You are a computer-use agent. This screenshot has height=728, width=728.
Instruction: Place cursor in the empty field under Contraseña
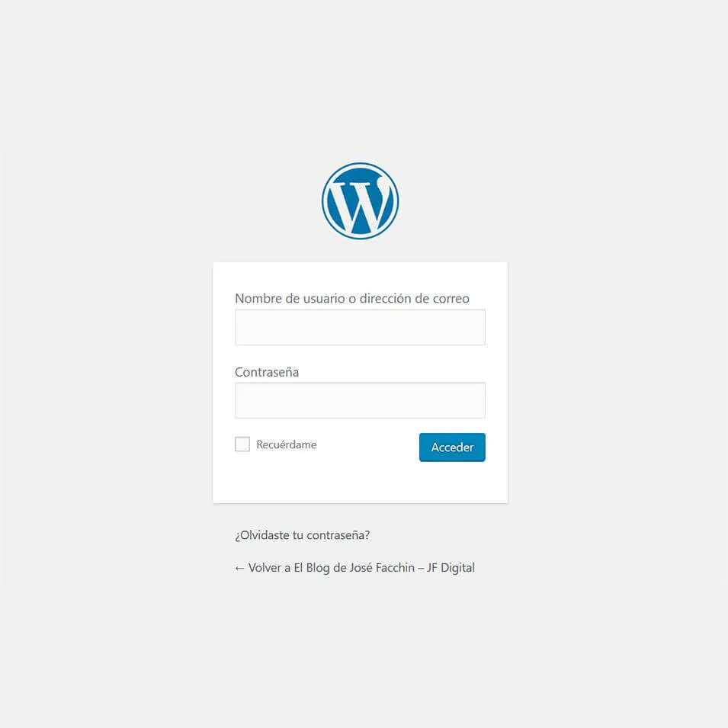pyautogui.click(x=360, y=400)
